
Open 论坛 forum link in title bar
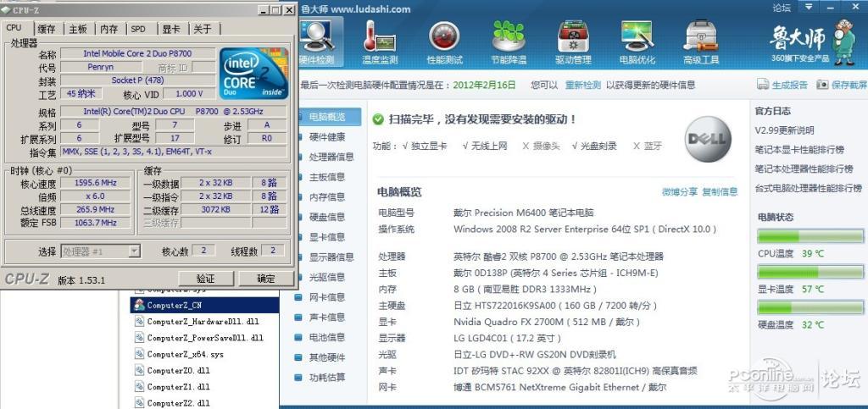click(x=782, y=8)
